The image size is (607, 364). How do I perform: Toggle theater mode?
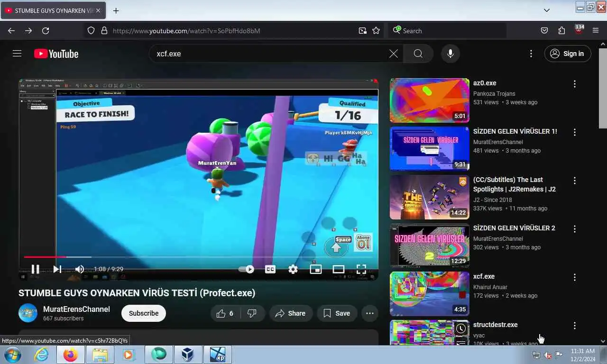click(339, 269)
